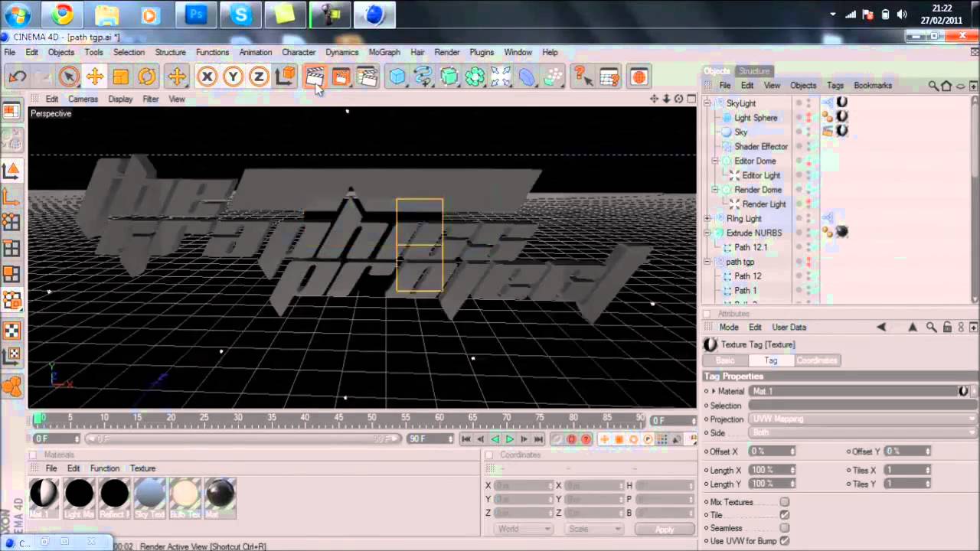Switch to the Coordinates attribute tab

pos(817,360)
